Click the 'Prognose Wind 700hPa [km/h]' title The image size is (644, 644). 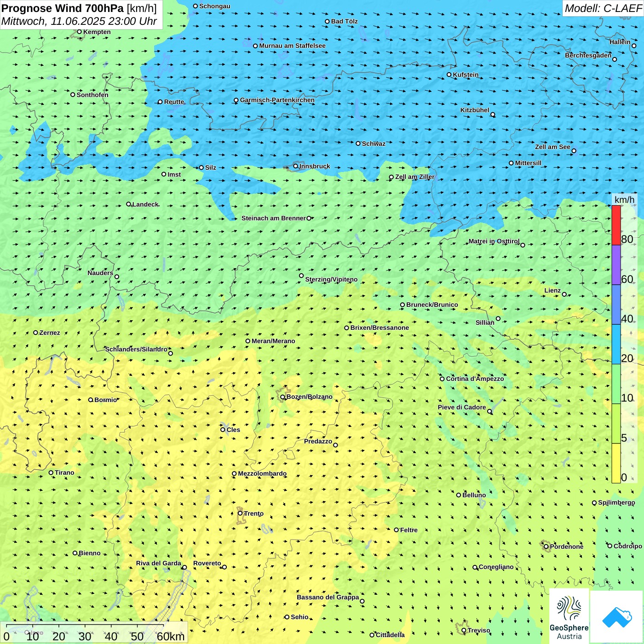pyautogui.click(x=79, y=8)
